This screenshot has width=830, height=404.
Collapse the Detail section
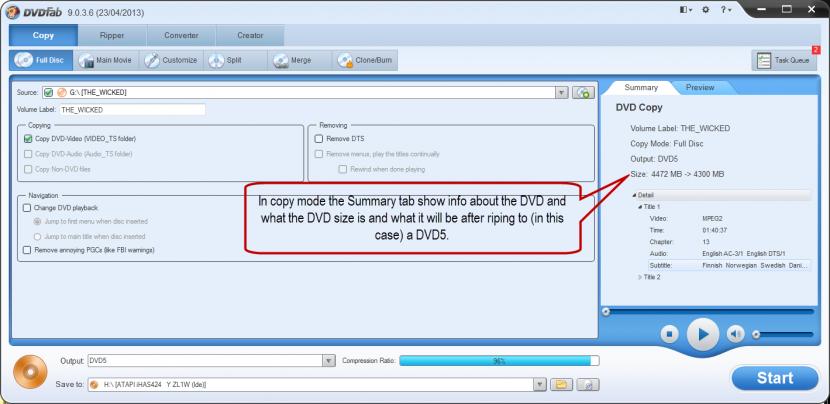[635, 195]
